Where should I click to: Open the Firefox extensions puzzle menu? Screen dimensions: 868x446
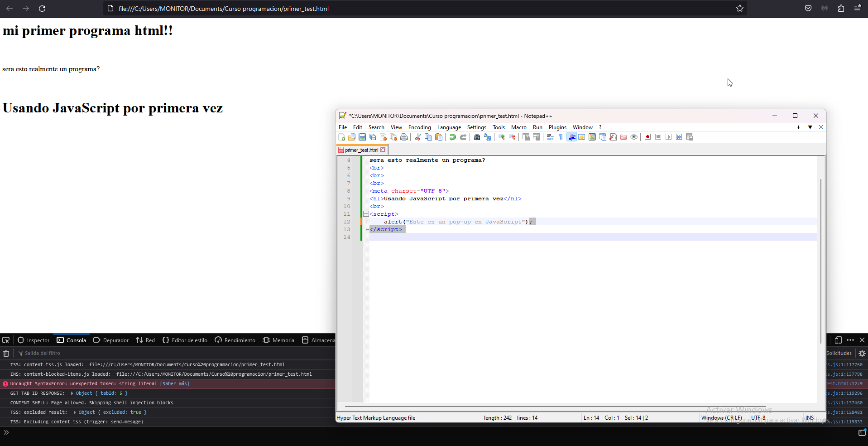[x=841, y=8]
